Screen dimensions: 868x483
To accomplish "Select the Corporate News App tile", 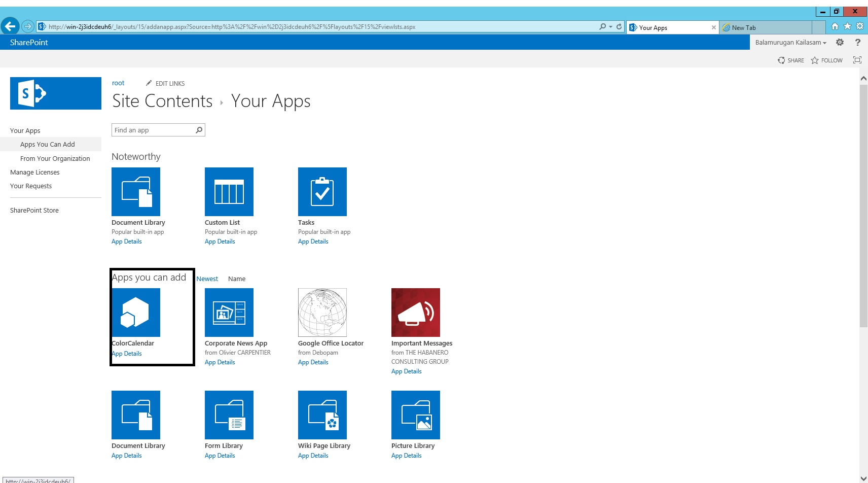I will [229, 313].
